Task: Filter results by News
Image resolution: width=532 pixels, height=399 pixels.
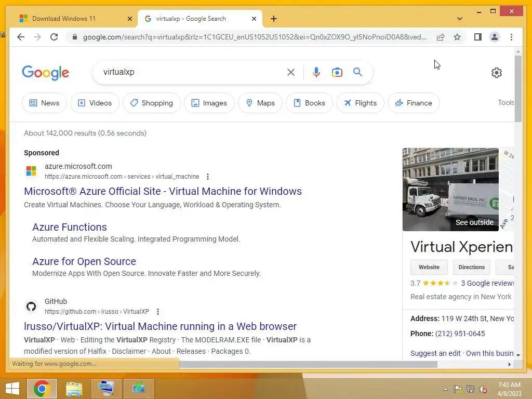Action: coord(45,103)
